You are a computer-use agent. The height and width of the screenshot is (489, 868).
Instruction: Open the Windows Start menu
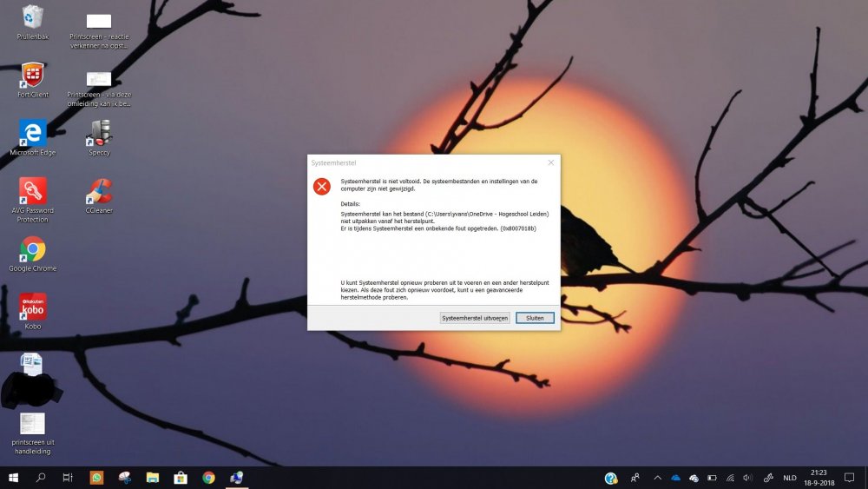[x=13, y=478]
